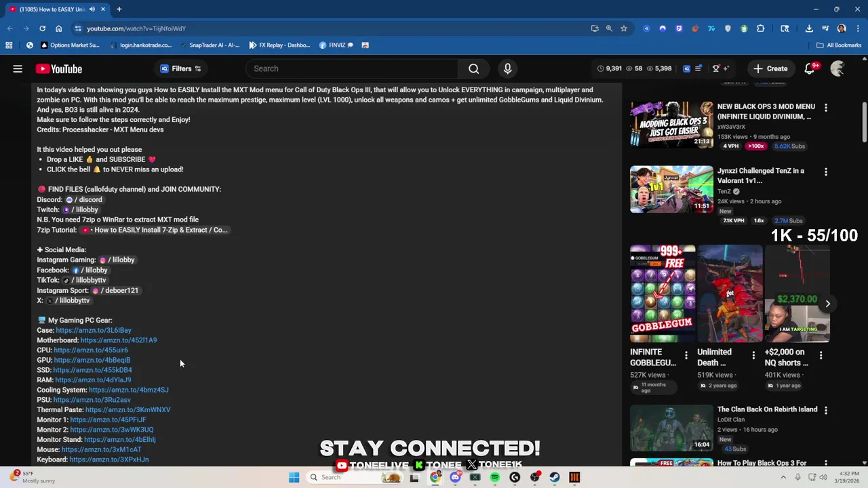Open options for +$2,000 on NQ short
The image size is (868, 488).
pos(821,355)
